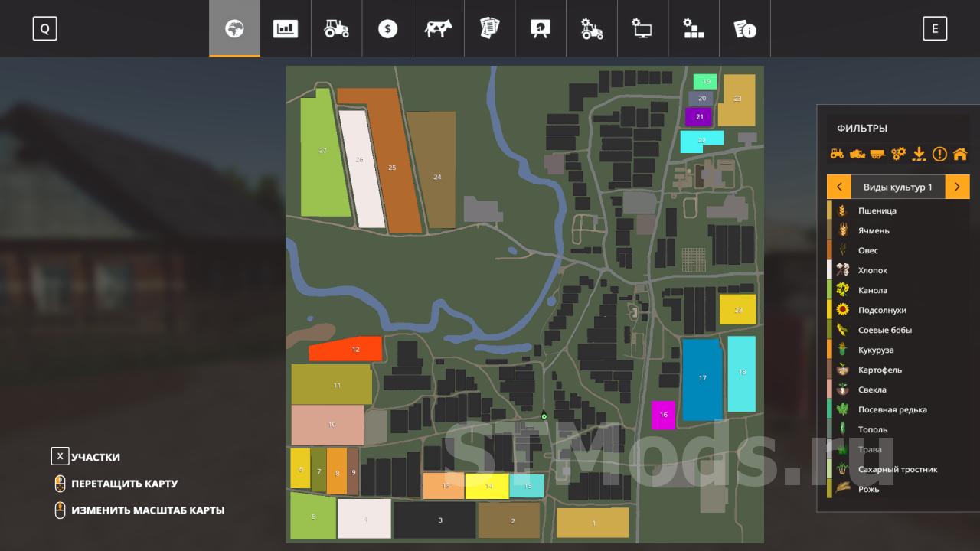Toggle Овес crop visibility

(x=898, y=250)
